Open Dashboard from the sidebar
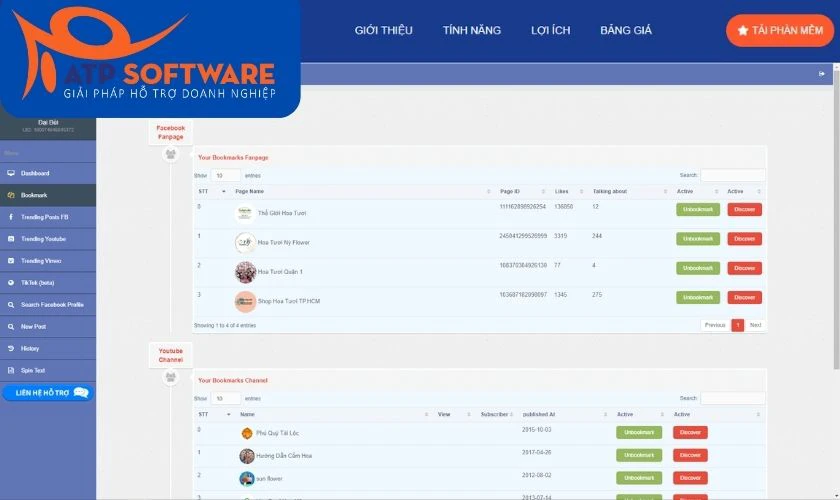Screen dimensions: 840x500 pos(48,173)
